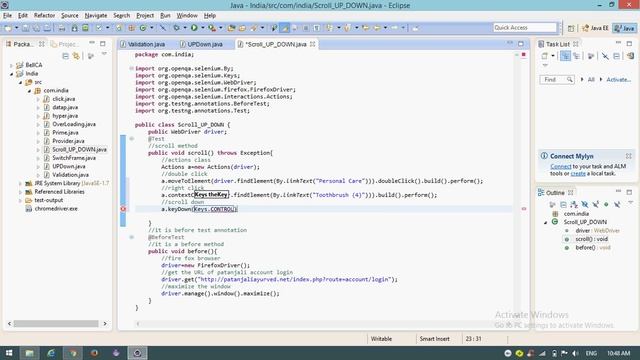Click the Run External Tools icon

tap(212, 28)
